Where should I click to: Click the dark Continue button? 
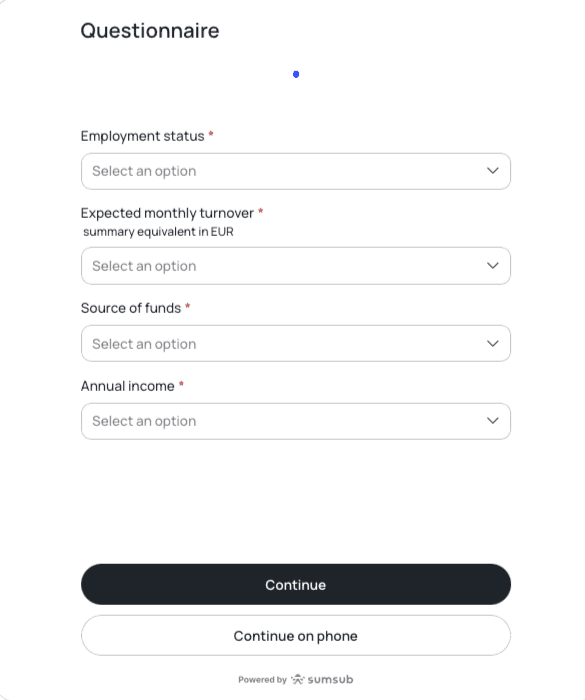click(296, 584)
